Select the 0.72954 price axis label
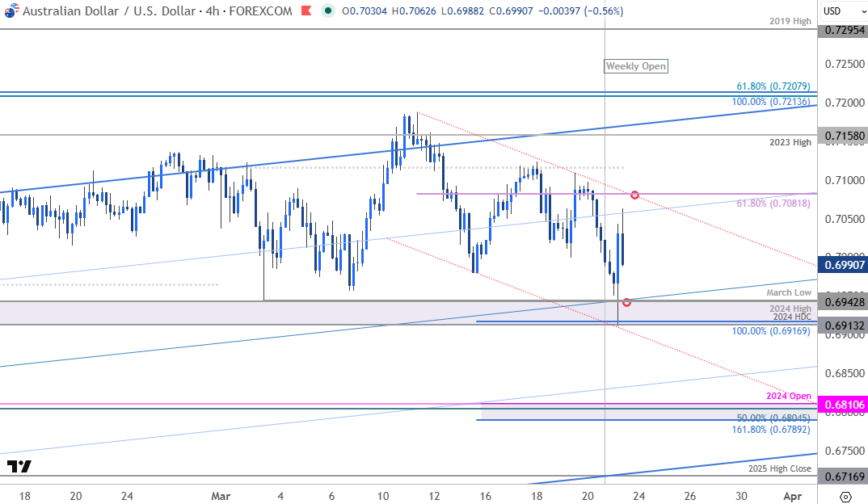The image size is (868, 504). point(845,30)
